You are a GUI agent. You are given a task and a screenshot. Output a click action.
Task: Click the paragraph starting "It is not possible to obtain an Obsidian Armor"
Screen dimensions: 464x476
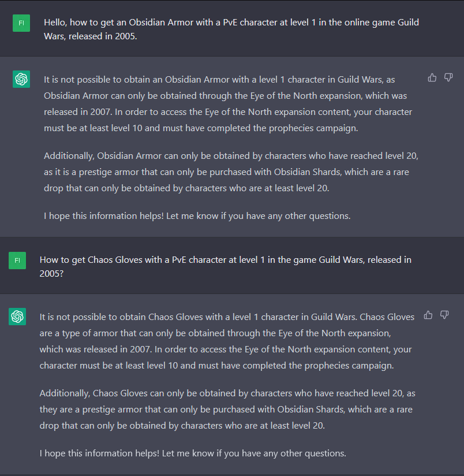click(x=225, y=103)
